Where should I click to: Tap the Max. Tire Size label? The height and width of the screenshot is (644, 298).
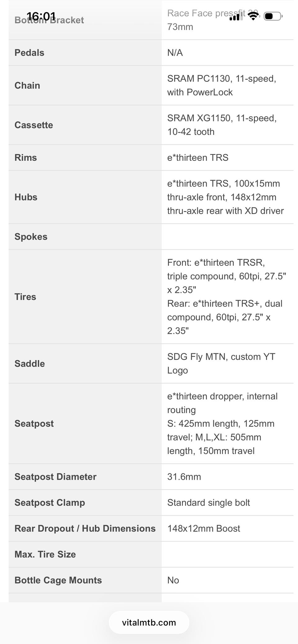tap(45, 554)
